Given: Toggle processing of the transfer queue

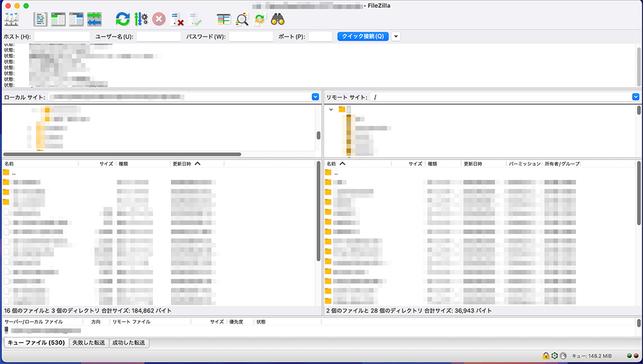Looking at the screenshot, I should (x=141, y=19).
